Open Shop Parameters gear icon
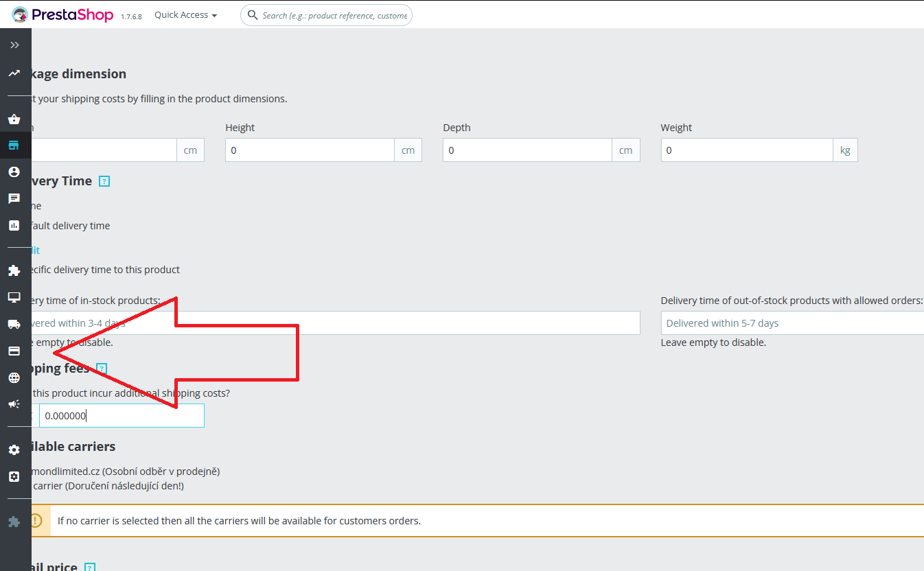924x571 pixels. pyautogui.click(x=14, y=450)
